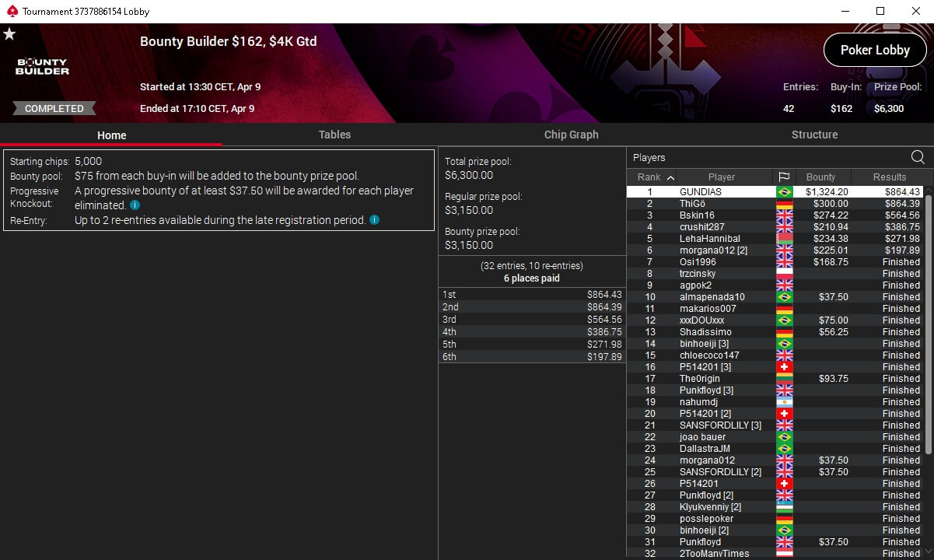This screenshot has width=934, height=560.
Task: Click the PokerStars spade title icon
Action: 10,12
